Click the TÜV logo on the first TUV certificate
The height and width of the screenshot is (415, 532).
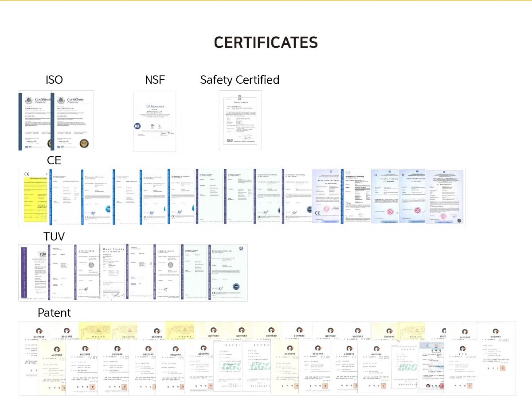click(x=42, y=253)
